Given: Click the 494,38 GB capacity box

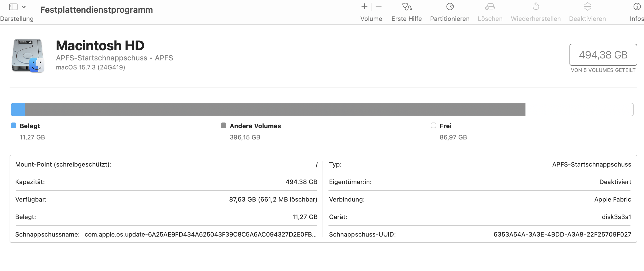Looking at the screenshot, I should [x=603, y=55].
